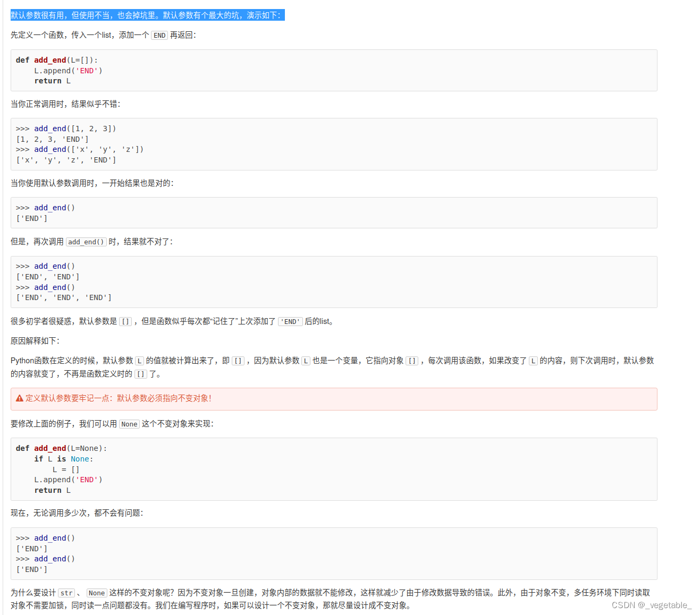Click the output line [1, 2, 3, 'END']
This screenshot has width=700, height=615.
53,139
